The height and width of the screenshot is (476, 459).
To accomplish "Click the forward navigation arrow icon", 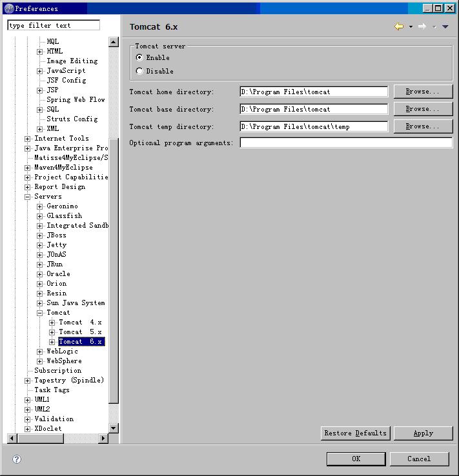I will click(x=422, y=26).
